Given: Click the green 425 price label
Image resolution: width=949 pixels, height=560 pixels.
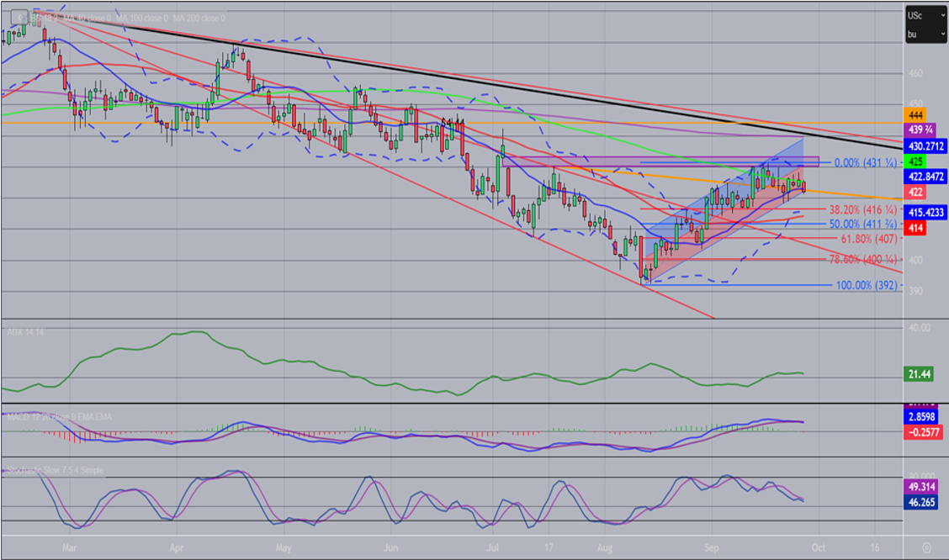Looking at the screenshot, I should 915,161.
